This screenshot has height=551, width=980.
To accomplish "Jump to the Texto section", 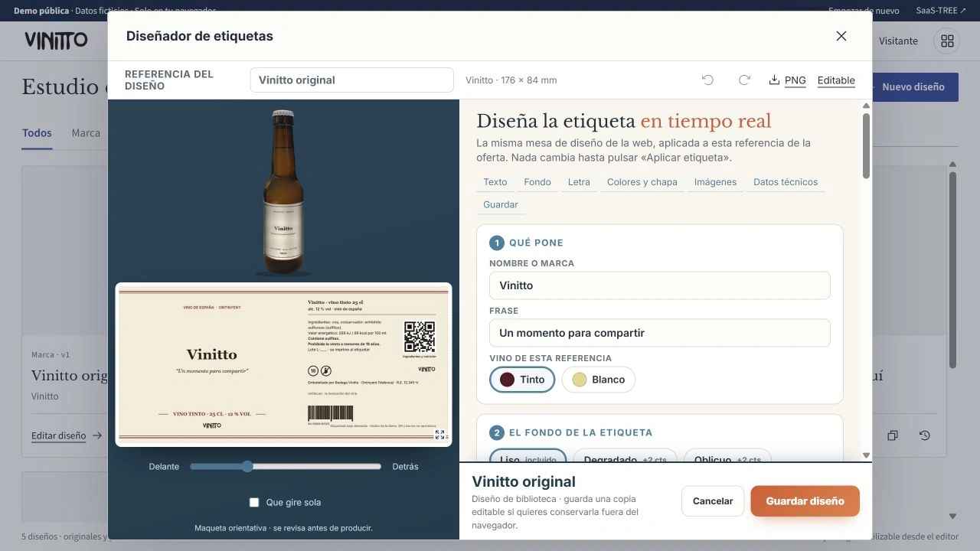I will coord(495,182).
